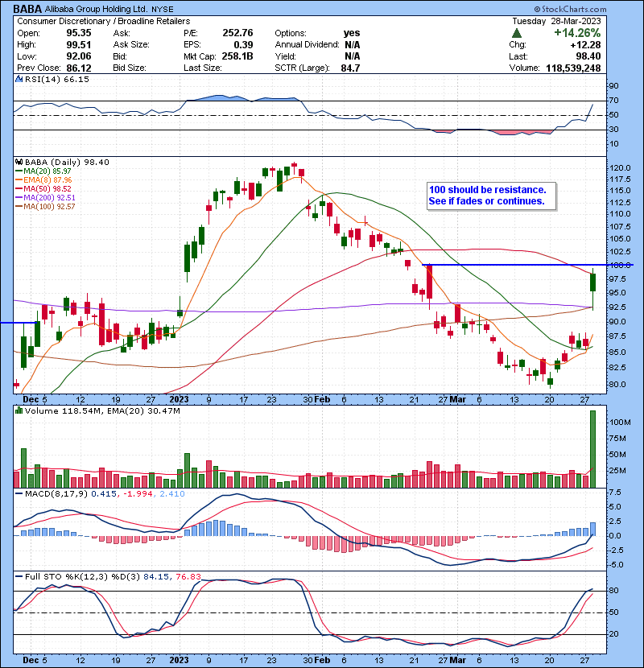Click the Last price 98.40 in header
644x668 pixels.
[588, 56]
